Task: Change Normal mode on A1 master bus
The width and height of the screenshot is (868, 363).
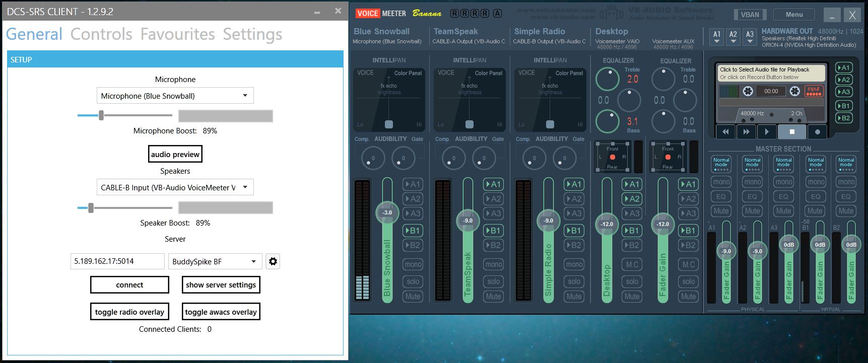Action: tap(721, 164)
